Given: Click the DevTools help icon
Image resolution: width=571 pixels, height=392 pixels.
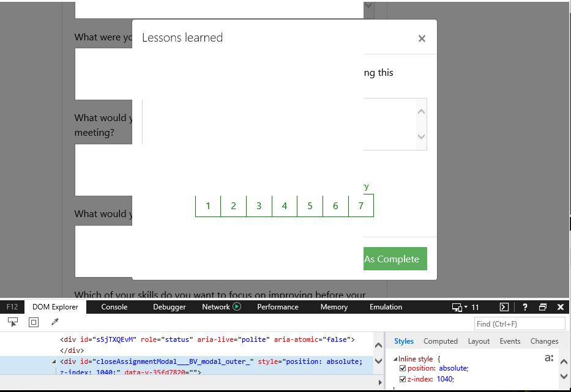Looking at the screenshot, I should tap(524, 307).
